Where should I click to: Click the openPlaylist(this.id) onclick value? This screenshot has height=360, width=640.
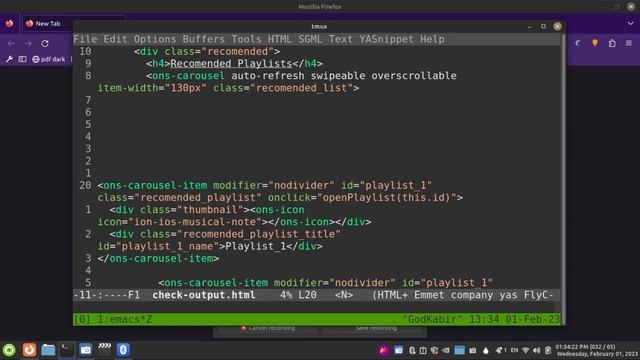pos(387,198)
